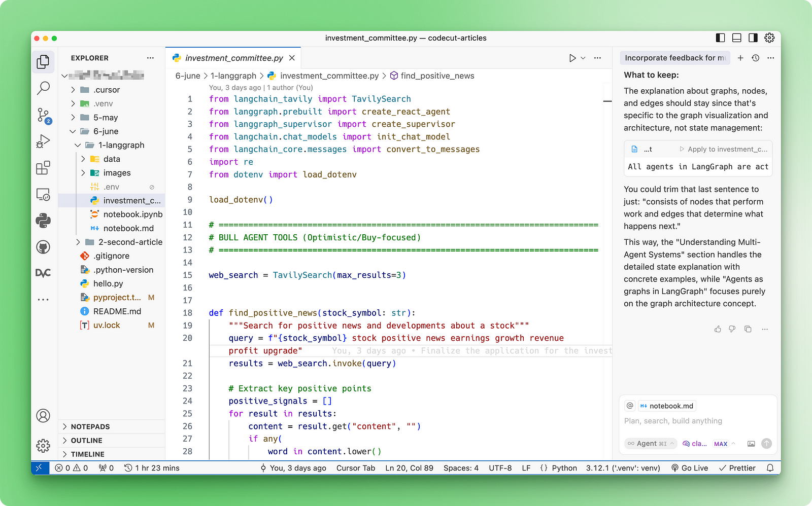This screenshot has width=812, height=506.
Task: Open the Accounts icon in activity bar
Action: 44,416
